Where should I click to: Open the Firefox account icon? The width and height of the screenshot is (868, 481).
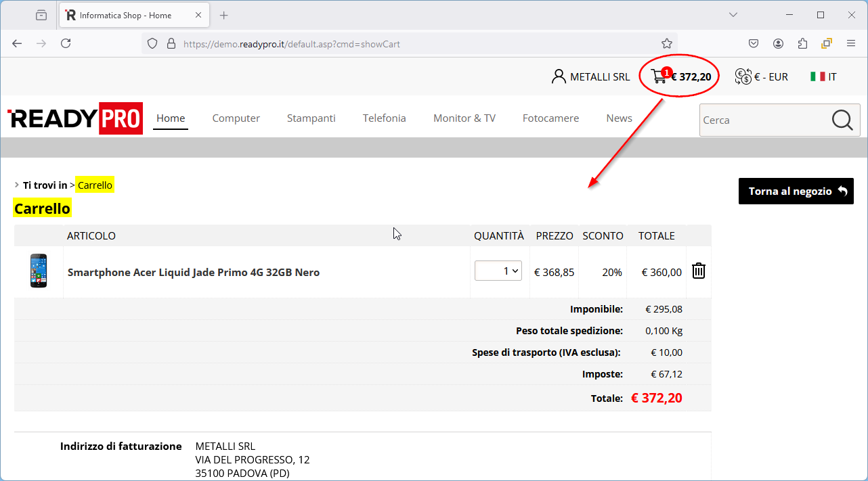(778, 43)
